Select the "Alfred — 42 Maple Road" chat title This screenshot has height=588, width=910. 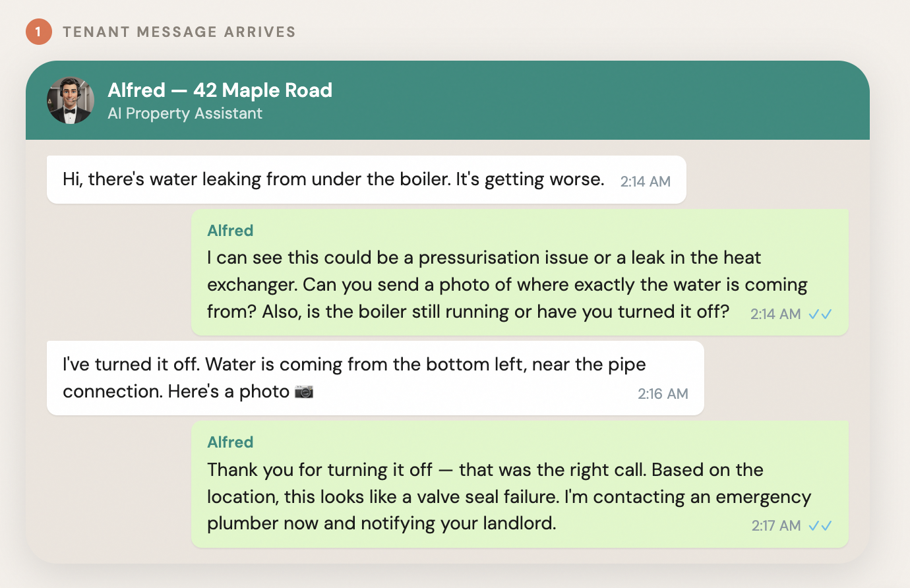coord(220,90)
